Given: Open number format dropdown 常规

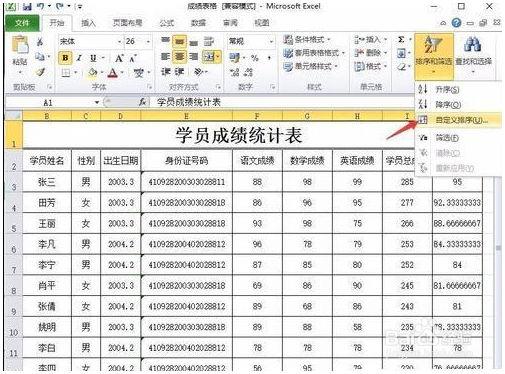Looking at the screenshot, I should [271, 42].
